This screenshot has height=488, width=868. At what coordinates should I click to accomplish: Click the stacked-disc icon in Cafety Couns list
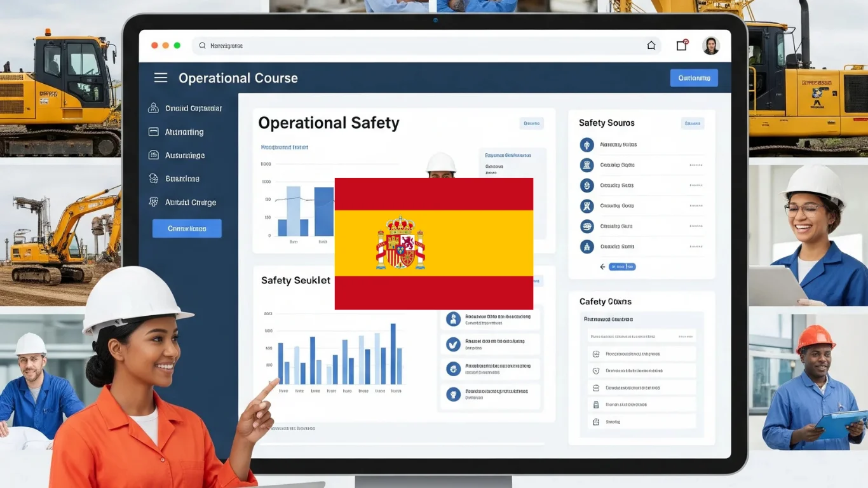coord(595,388)
